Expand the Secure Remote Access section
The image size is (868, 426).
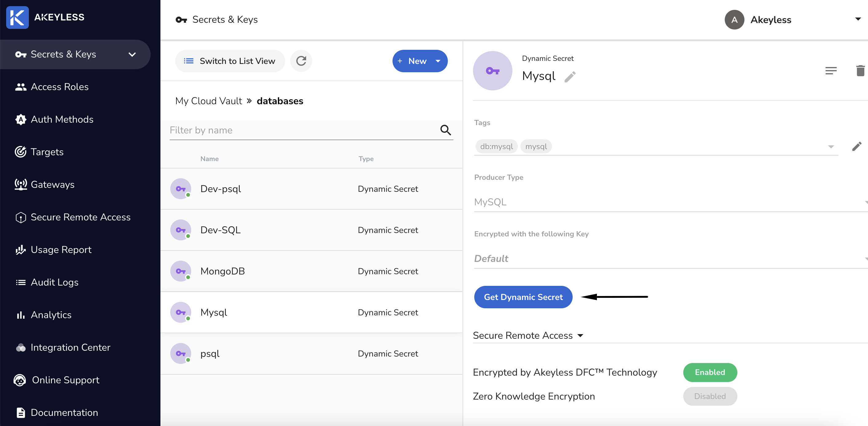click(528, 336)
